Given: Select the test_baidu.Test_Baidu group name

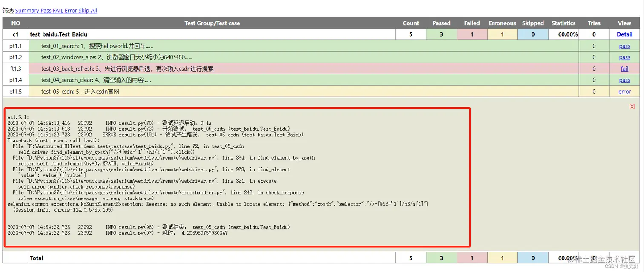Looking at the screenshot, I should click(x=59, y=34).
